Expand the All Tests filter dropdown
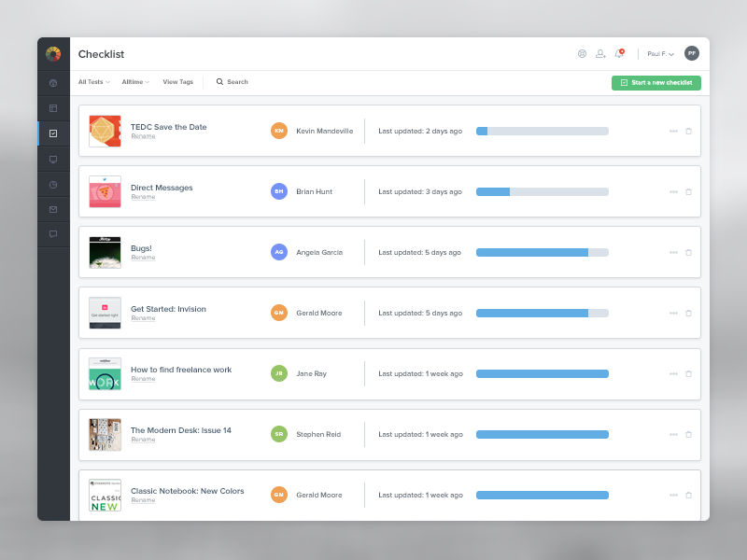This screenshot has height=560, width=747. pos(93,82)
